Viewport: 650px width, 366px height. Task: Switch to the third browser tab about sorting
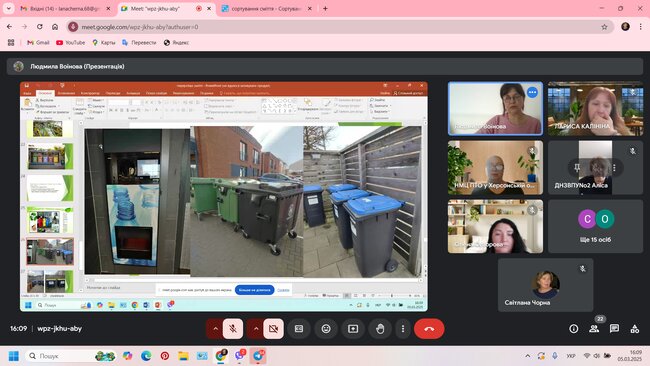coord(267,8)
